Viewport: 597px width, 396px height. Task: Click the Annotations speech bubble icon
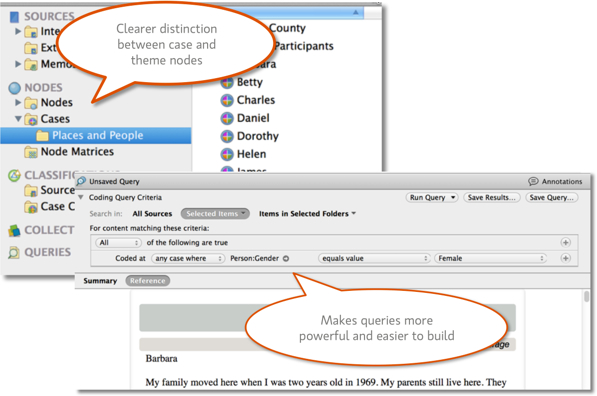pos(533,182)
